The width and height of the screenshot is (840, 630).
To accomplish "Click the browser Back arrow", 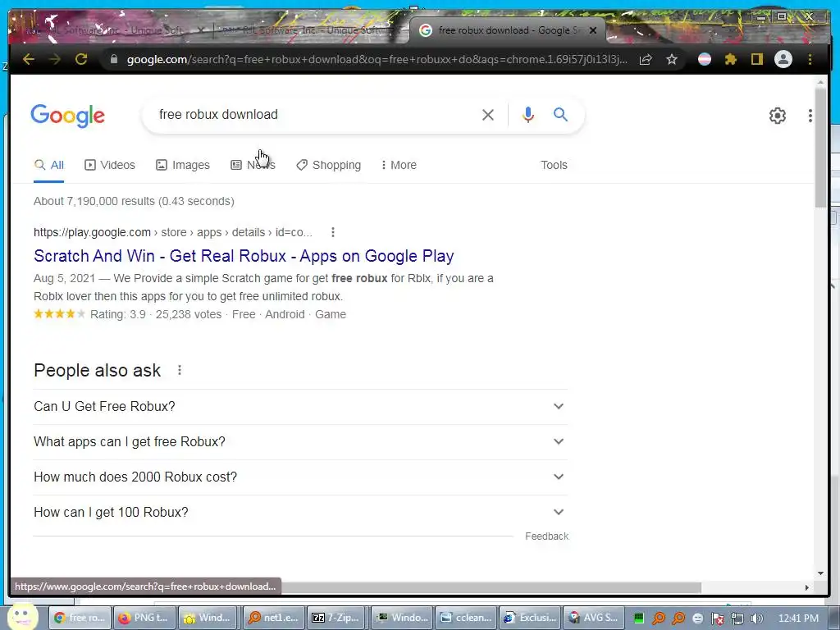I will click(29, 59).
